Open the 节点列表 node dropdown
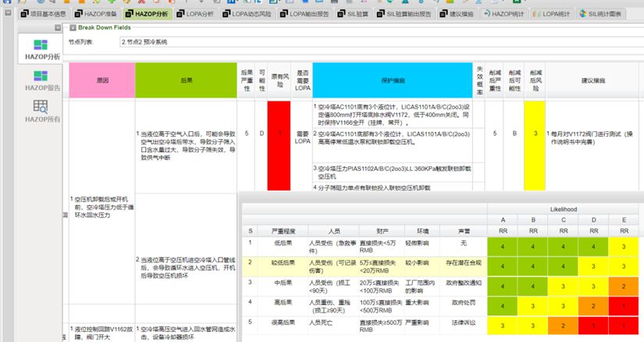 [375, 41]
